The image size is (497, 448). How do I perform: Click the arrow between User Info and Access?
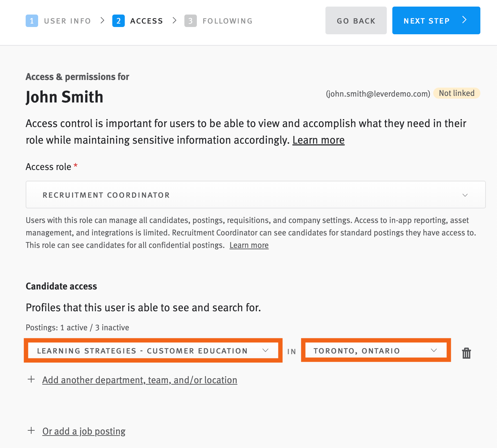(103, 20)
